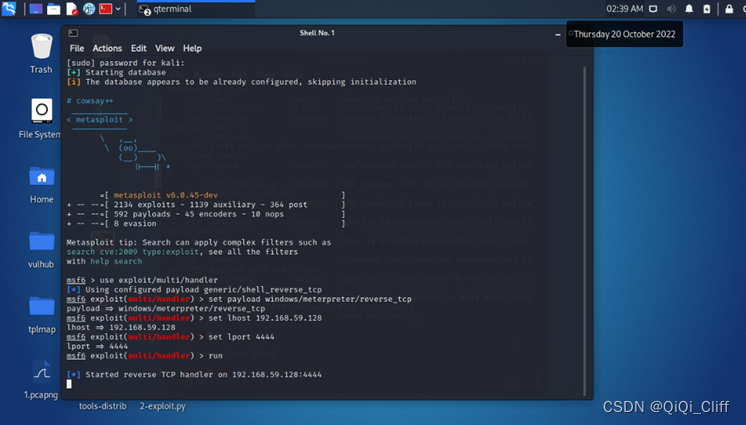Open the Actions menu

[x=107, y=48]
